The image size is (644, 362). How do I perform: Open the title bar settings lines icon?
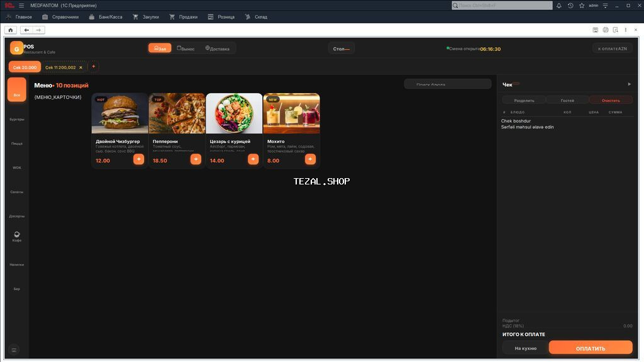[606, 5]
